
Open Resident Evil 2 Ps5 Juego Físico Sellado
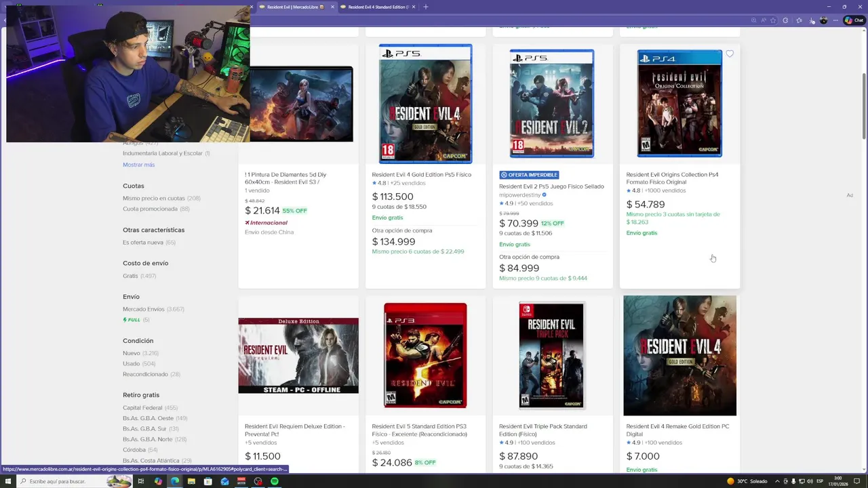point(551,186)
